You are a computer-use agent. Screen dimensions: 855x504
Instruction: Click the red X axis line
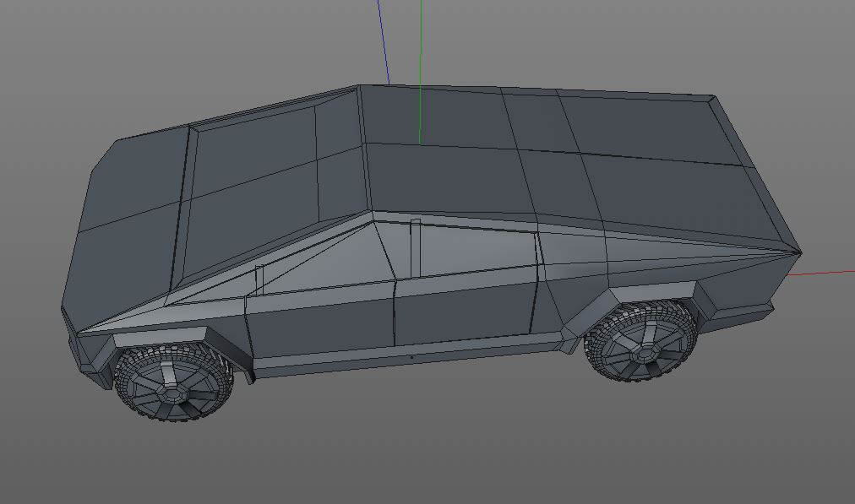coord(820,273)
